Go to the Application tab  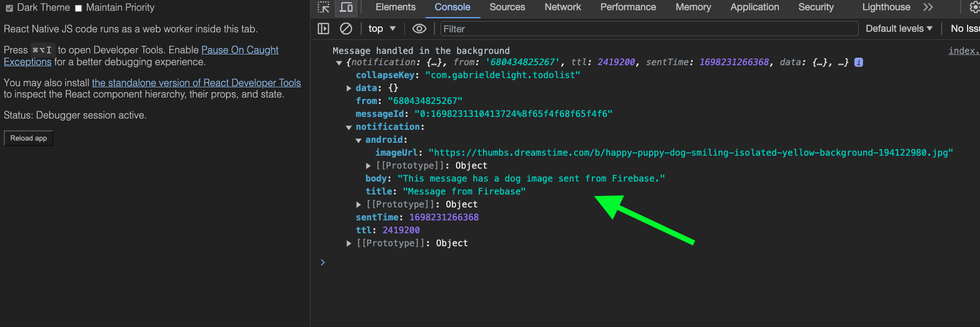(x=755, y=7)
